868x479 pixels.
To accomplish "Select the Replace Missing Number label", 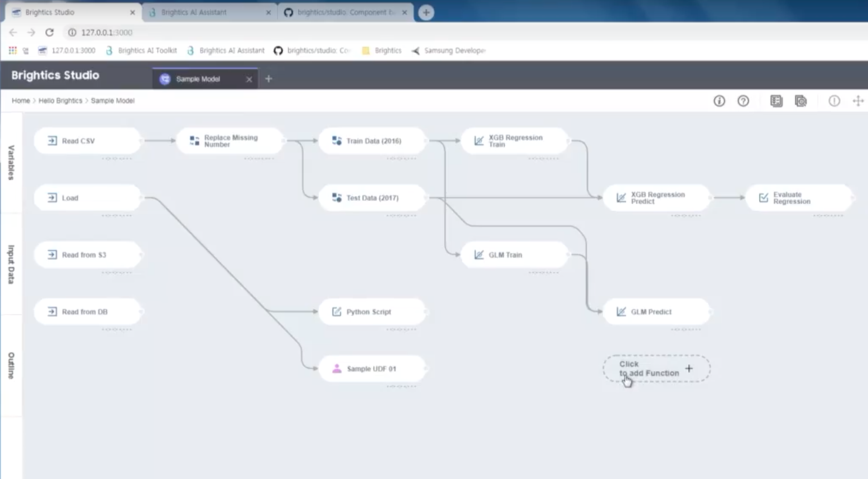I will 231,141.
